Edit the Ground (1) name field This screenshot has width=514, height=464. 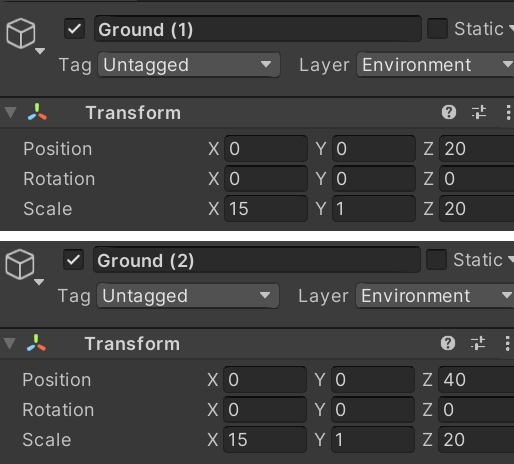click(258, 29)
